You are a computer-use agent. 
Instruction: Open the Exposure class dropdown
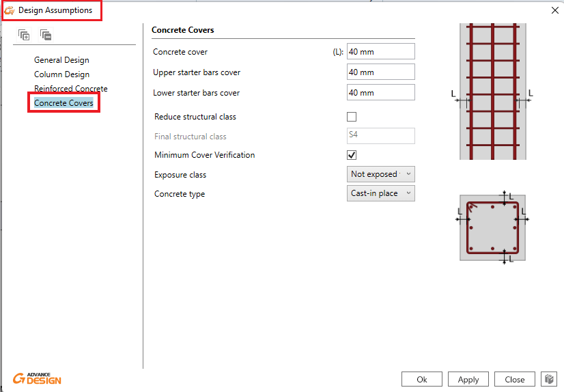(380, 174)
